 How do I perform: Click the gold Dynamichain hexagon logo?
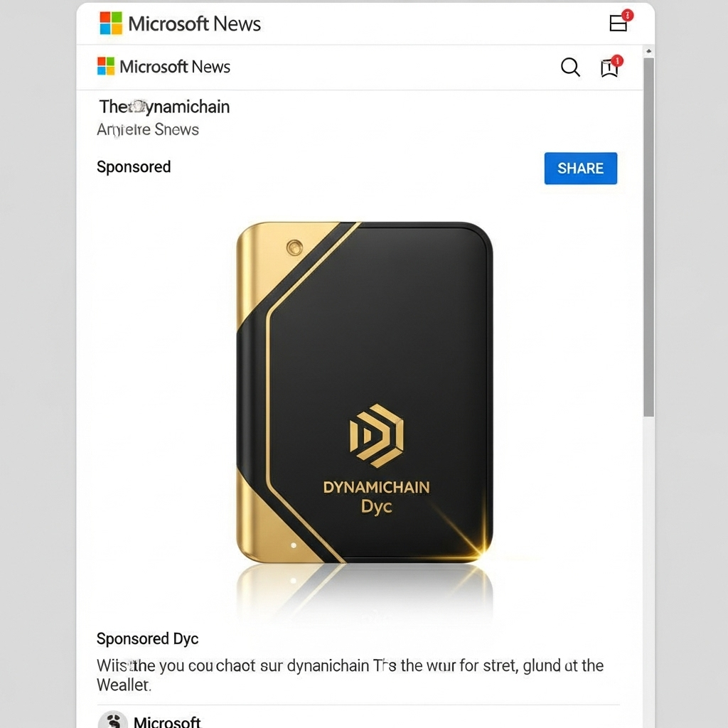[377, 436]
